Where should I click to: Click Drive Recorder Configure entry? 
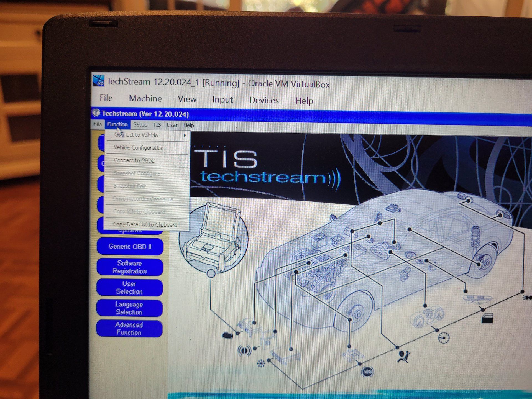[x=147, y=199]
